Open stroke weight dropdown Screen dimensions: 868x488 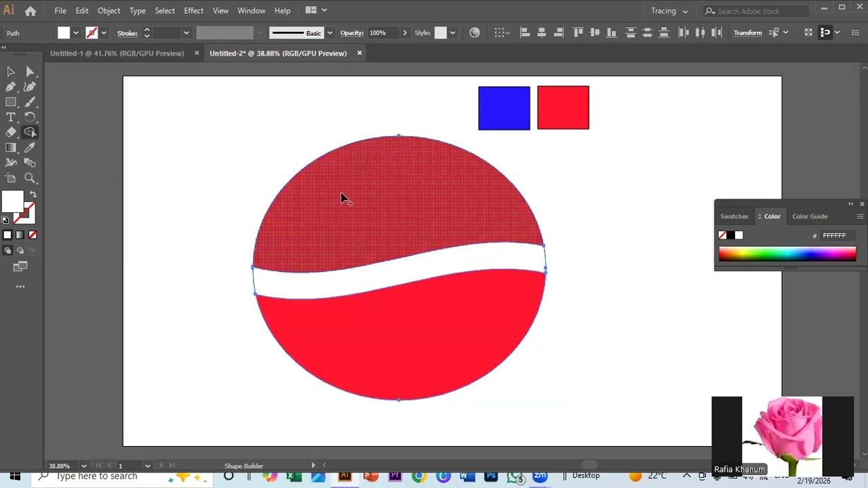tap(186, 33)
